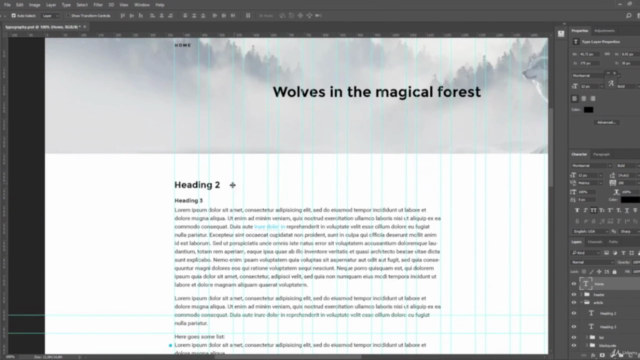This screenshot has width=640, height=360.
Task: Open the layer blend mode Normal dropdown
Action: [x=592, y=262]
